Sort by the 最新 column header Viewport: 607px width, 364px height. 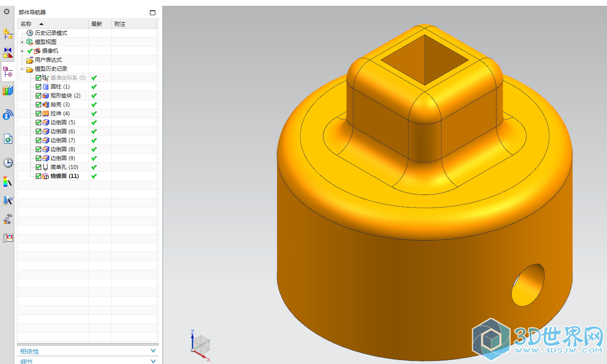click(x=100, y=24)
